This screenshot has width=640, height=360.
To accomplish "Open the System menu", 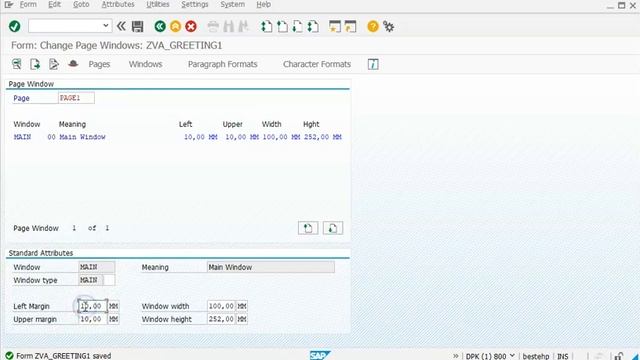I will click(x=233, y=4).
